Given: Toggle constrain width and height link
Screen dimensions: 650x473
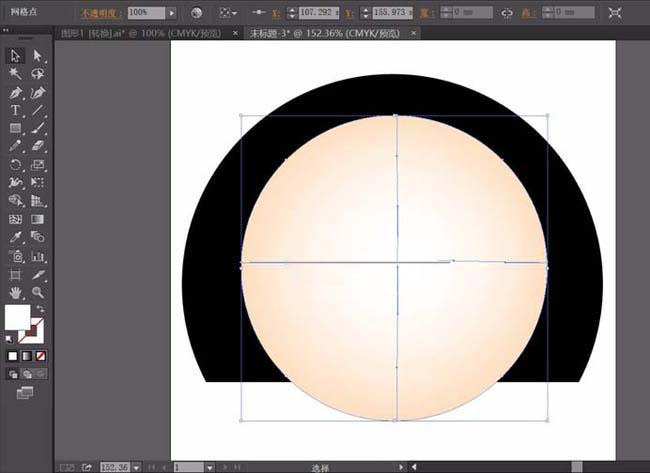Looking at the screenshot, I should (x=507, y=13).
